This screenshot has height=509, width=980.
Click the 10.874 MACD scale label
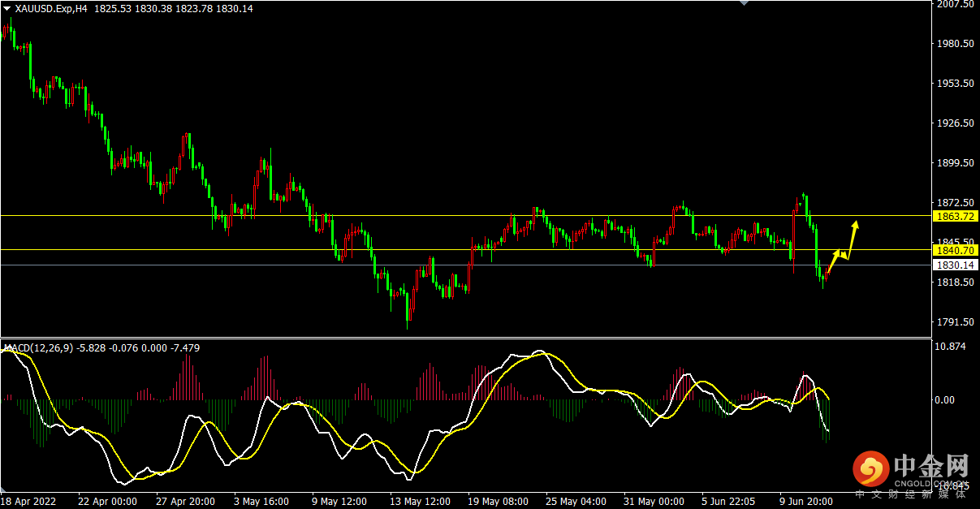coord(952,347)
